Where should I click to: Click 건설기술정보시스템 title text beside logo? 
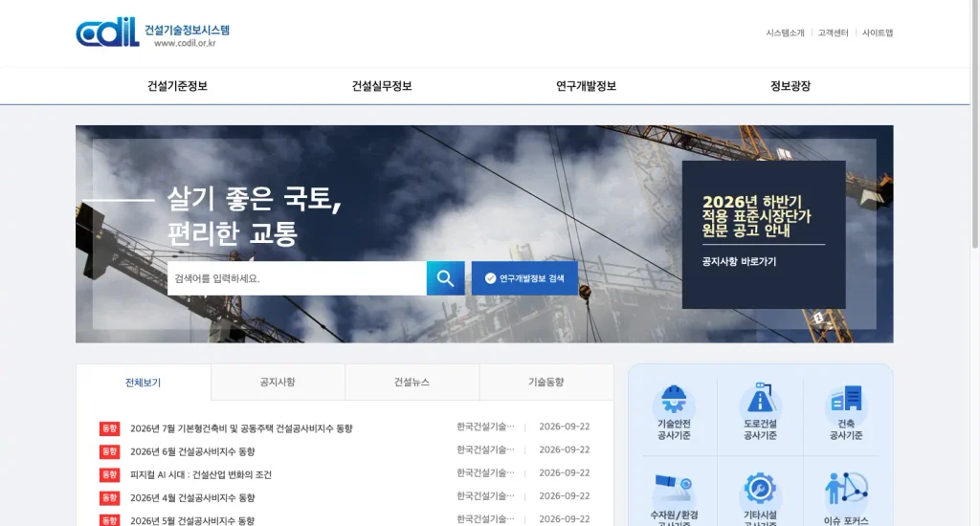click(187, 30)
